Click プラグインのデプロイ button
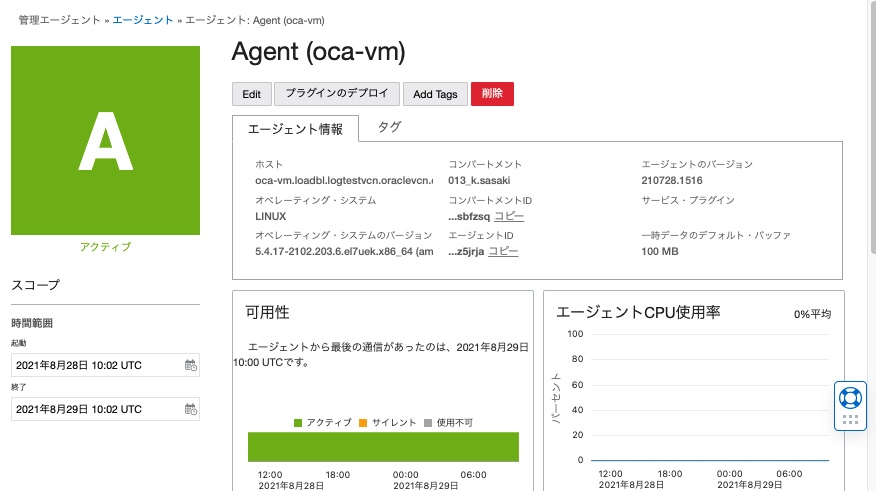Viewport: 876px width, 491px height. [336, 94]
